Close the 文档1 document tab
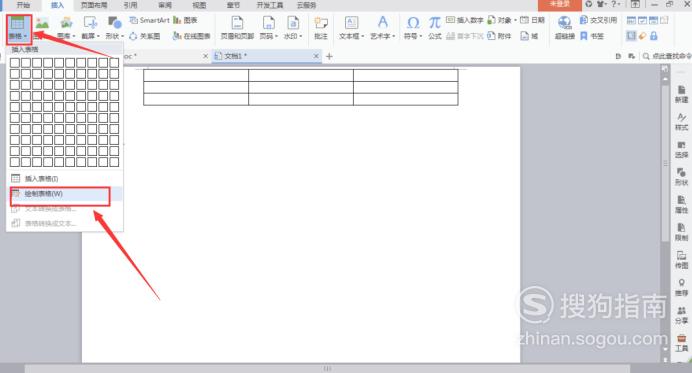 316,56
